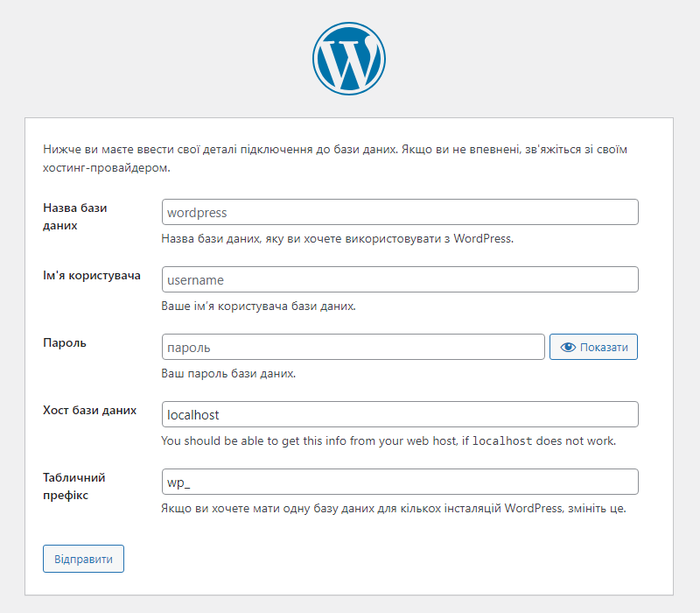Select the password field with пароль placeholder
Image resolution: width=700 pixels, height=613 pixels.
pyautogui.click(x=353, y=347)
